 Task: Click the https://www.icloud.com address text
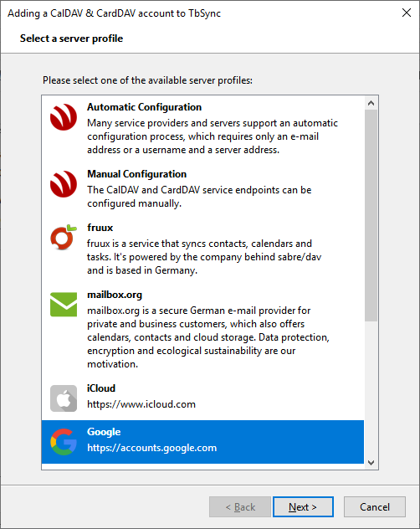[x=141, y=404]
